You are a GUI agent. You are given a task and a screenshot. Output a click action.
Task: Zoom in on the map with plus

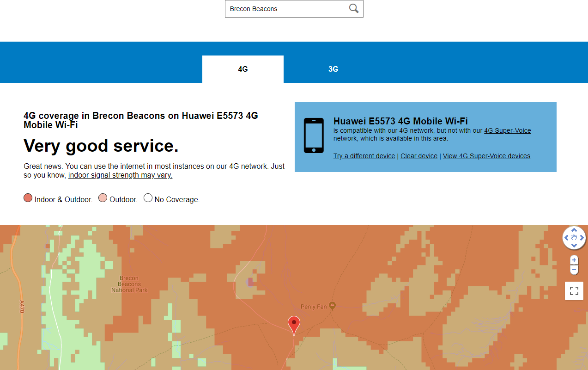point(574,260)
